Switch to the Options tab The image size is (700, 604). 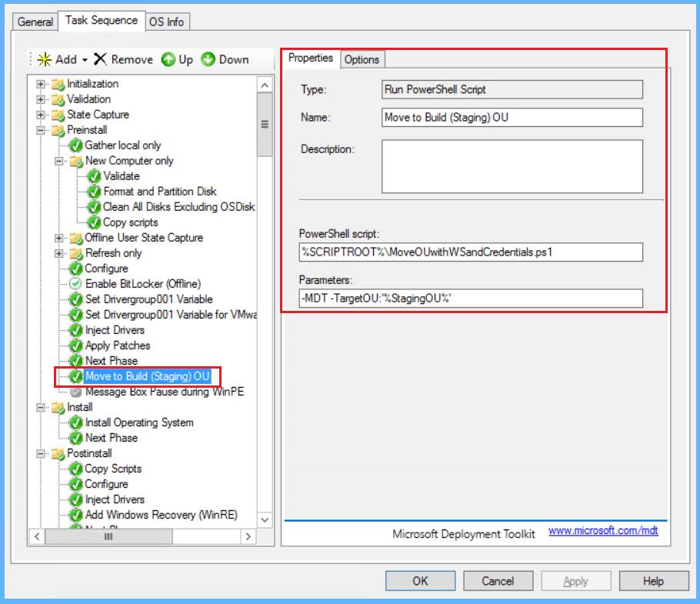click(x=361, y=60)
